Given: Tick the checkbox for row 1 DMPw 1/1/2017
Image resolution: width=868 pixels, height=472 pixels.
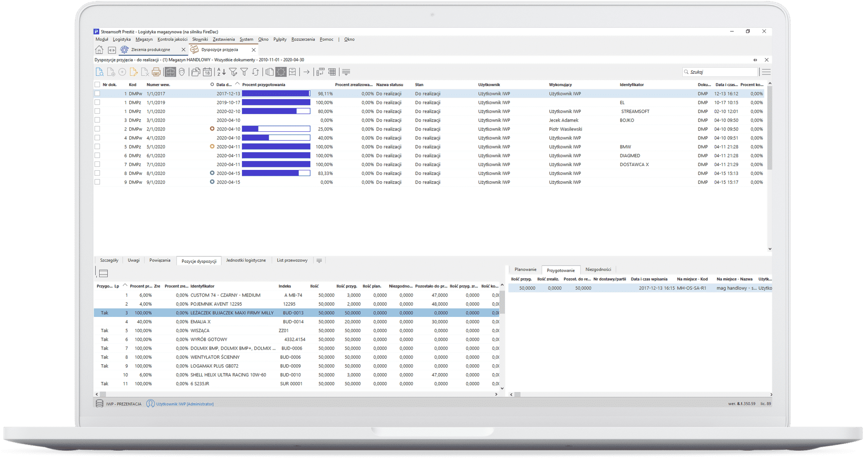Looking at the screenshot, I should (98, 93).
